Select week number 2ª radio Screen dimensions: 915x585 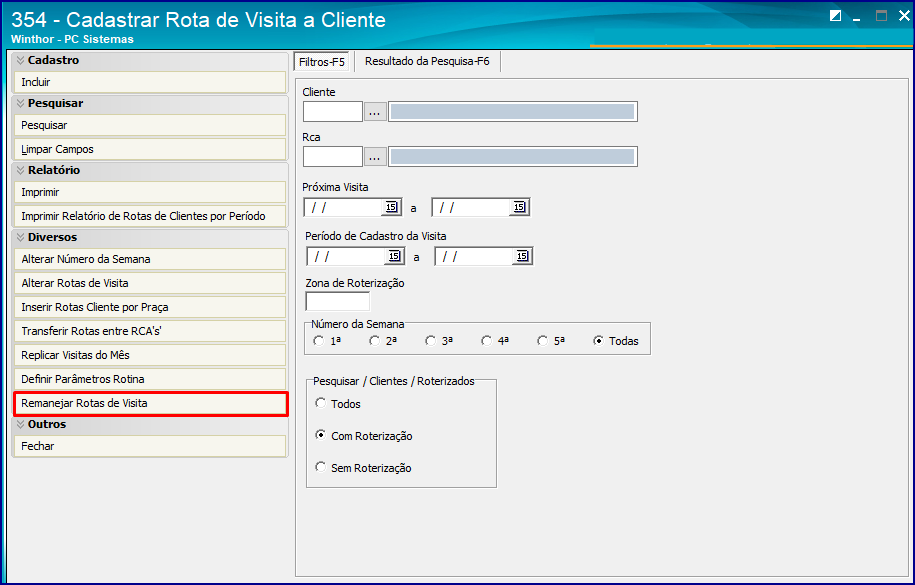375,340
